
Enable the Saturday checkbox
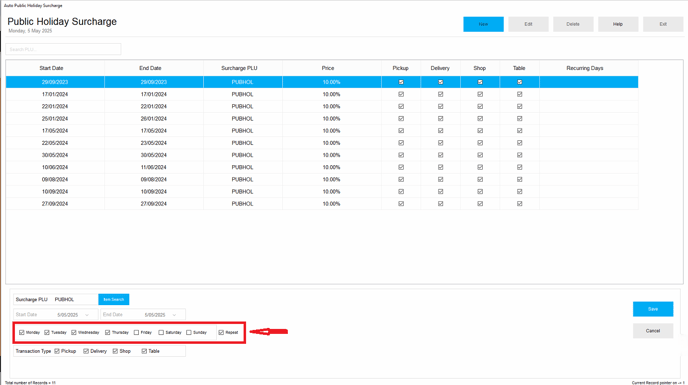click(x=161, y=332)
